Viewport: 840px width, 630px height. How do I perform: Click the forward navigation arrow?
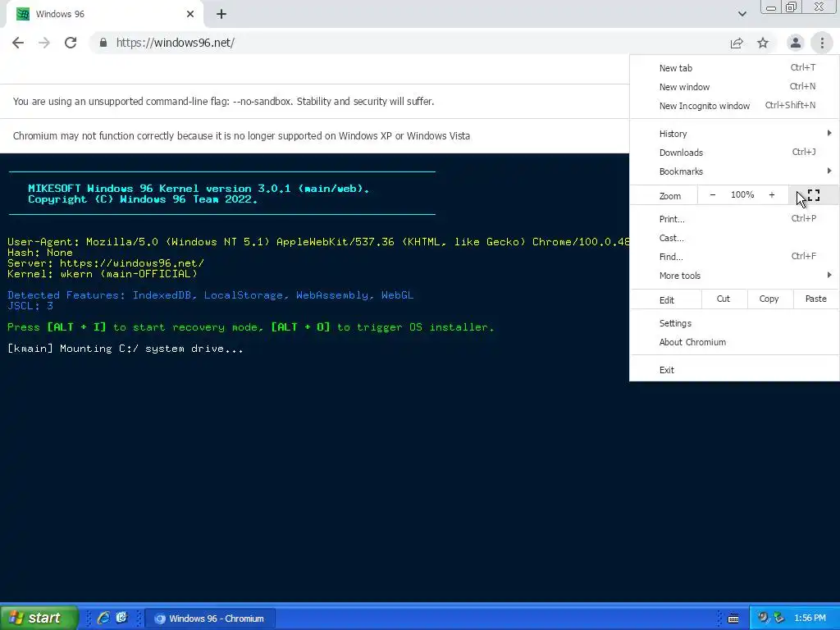click(x=44, y=43)
